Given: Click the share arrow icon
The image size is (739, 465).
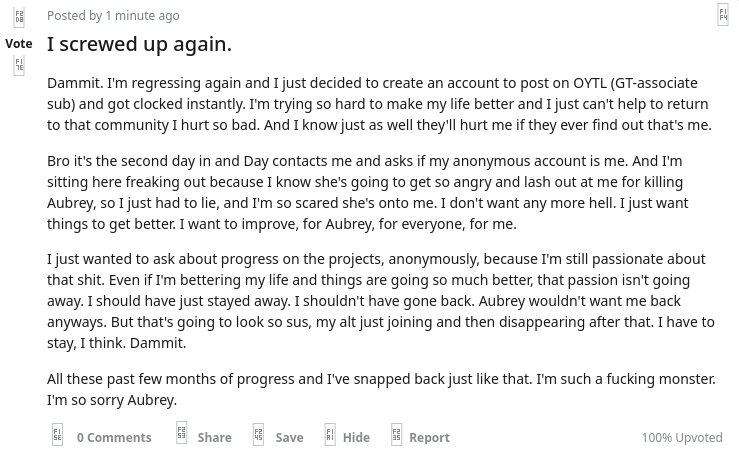Looking at the screenshot, I should pos(181,435).
